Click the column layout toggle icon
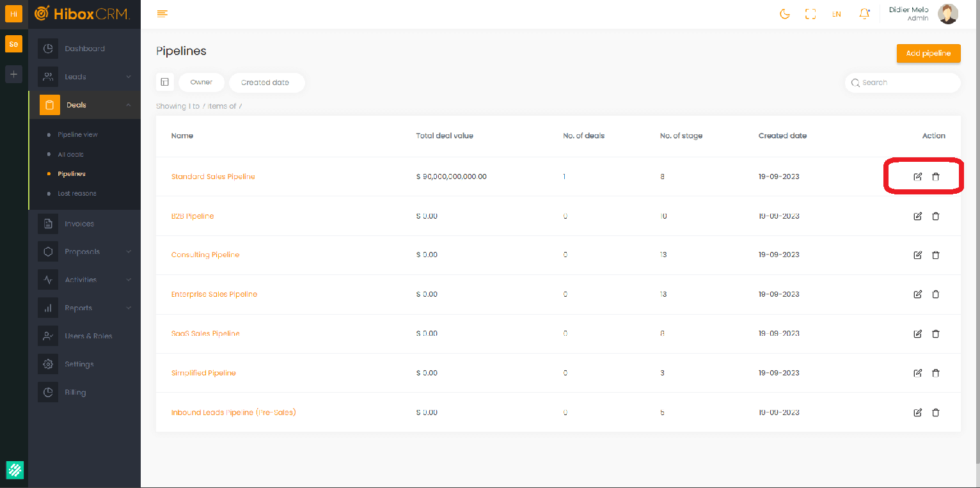This screenshot has width=980, height=488. pos(165,82)
